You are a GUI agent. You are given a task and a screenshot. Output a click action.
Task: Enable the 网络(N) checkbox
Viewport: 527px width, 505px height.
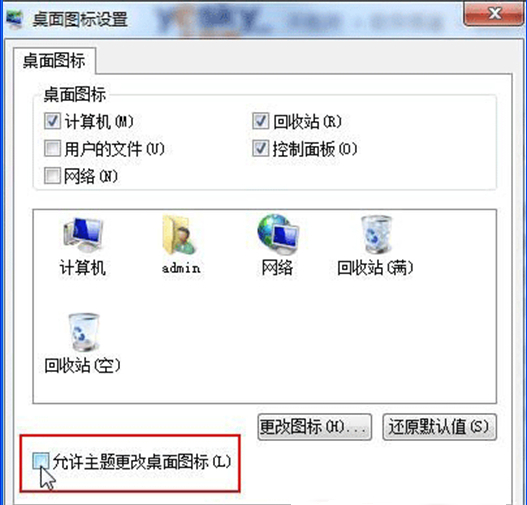(x=52, y=176)
